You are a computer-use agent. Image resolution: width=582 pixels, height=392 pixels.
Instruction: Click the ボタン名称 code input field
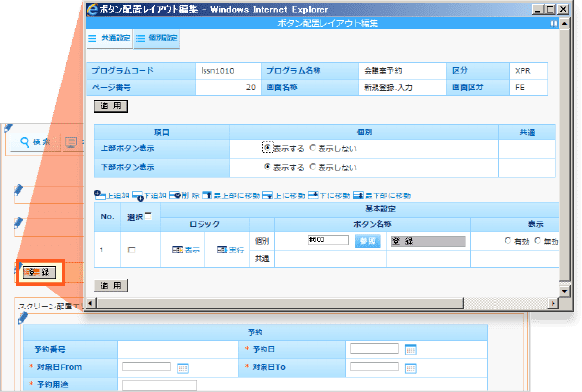(328, 240)
